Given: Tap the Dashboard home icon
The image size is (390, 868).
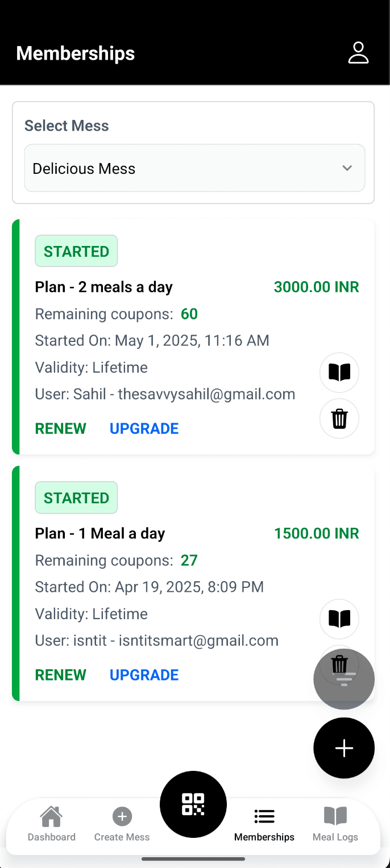Looking at the screenshot, I should point(51,817).
